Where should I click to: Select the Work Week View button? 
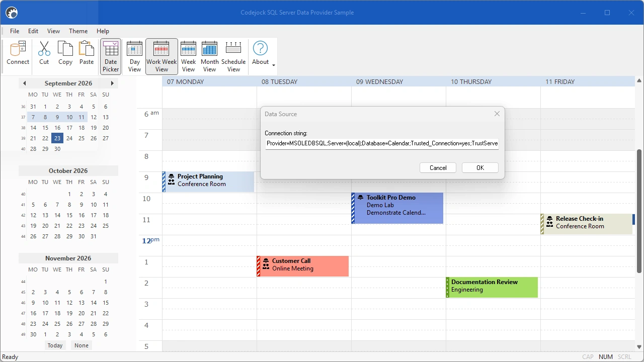162,56
